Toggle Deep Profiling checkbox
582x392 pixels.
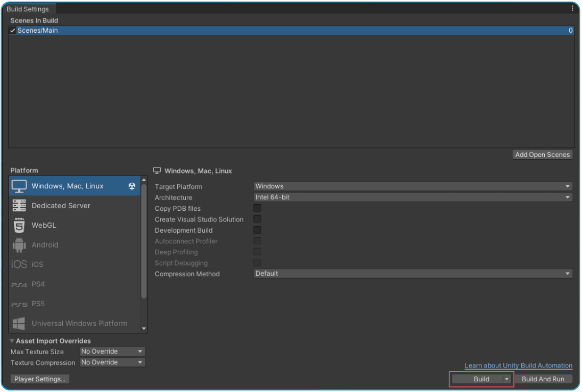257,252
